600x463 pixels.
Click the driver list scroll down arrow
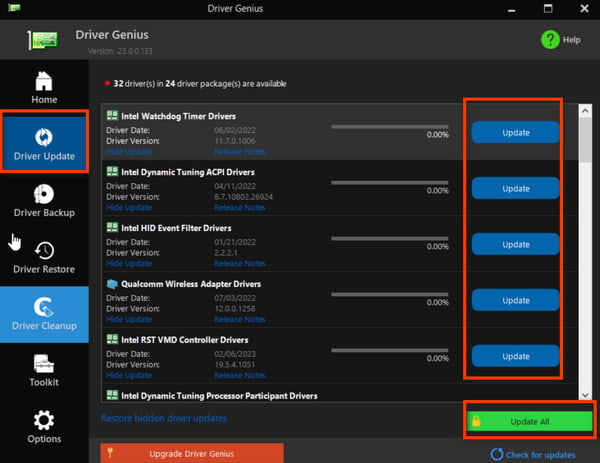coord(585,395)
